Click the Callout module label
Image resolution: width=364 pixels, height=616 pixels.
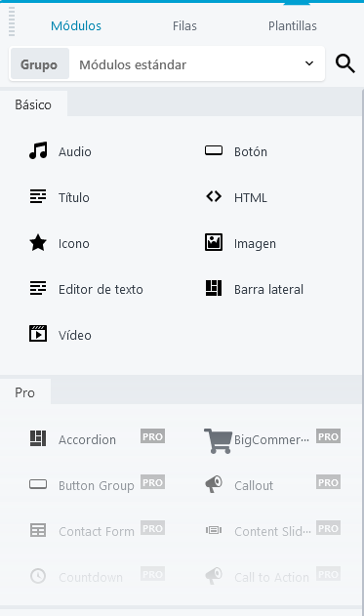click(254, 485)
